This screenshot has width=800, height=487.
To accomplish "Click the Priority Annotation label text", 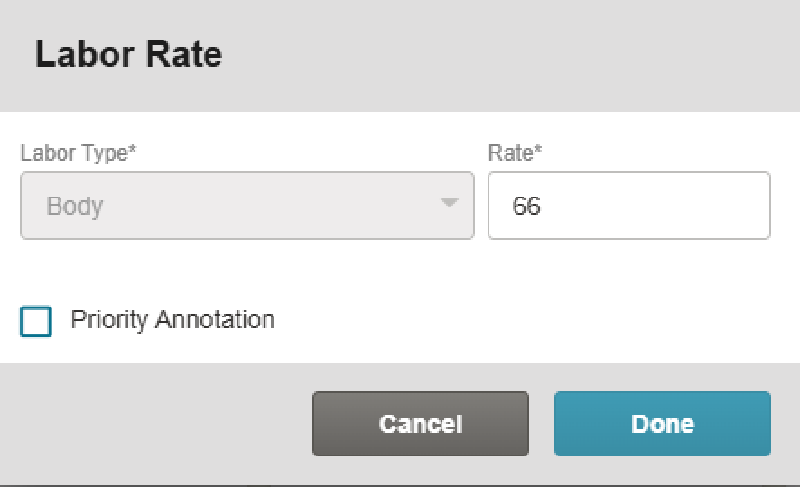I will click(172, 320).
